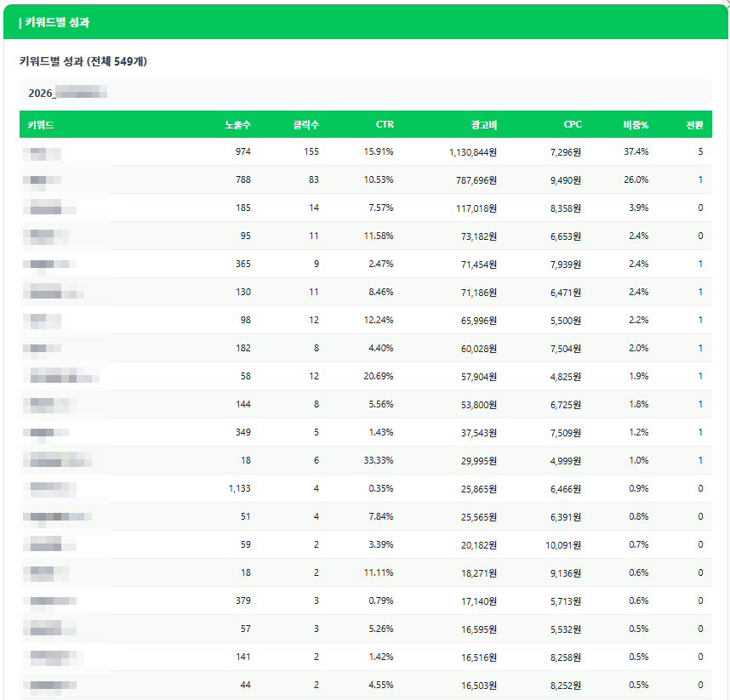Viewport: 730px width, 700px height.
Task: Click the 비중% column header
Action: click(x=636, y=125)
